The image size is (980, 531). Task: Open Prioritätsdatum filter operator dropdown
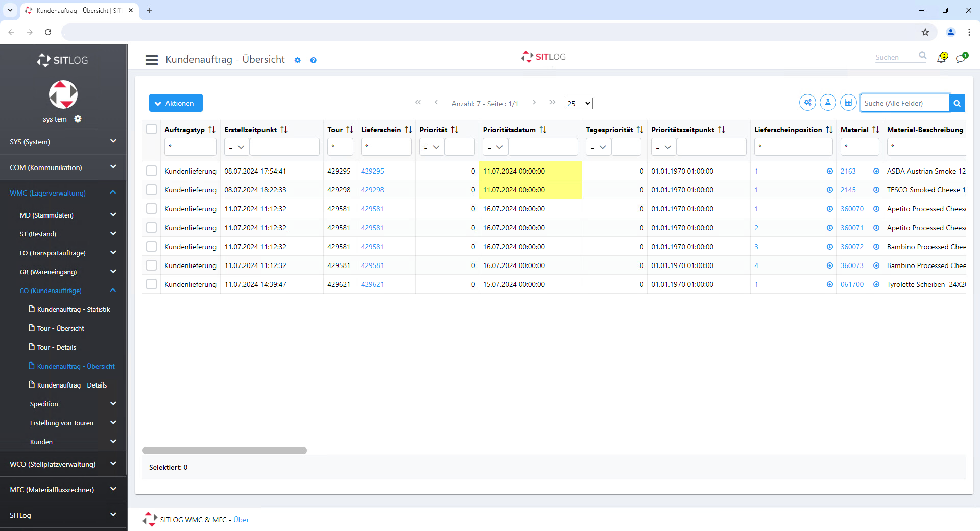[x=495, y=147]
